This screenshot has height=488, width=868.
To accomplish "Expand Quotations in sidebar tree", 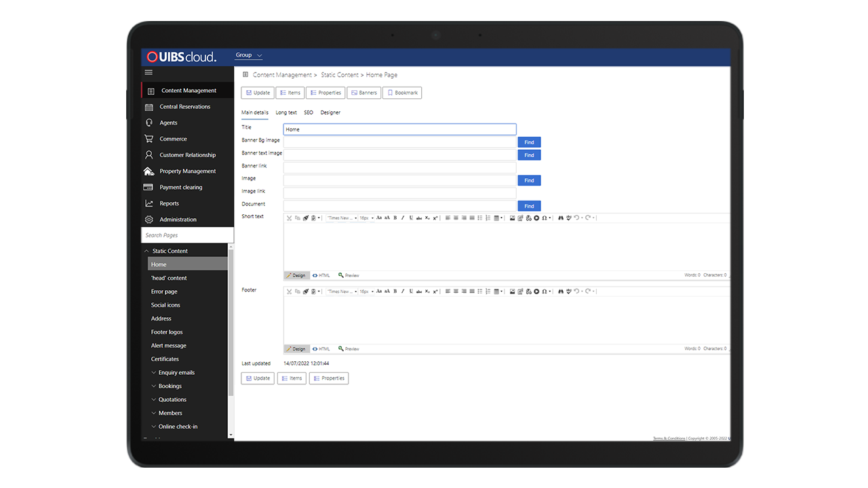I will click(x=154, y=400).
